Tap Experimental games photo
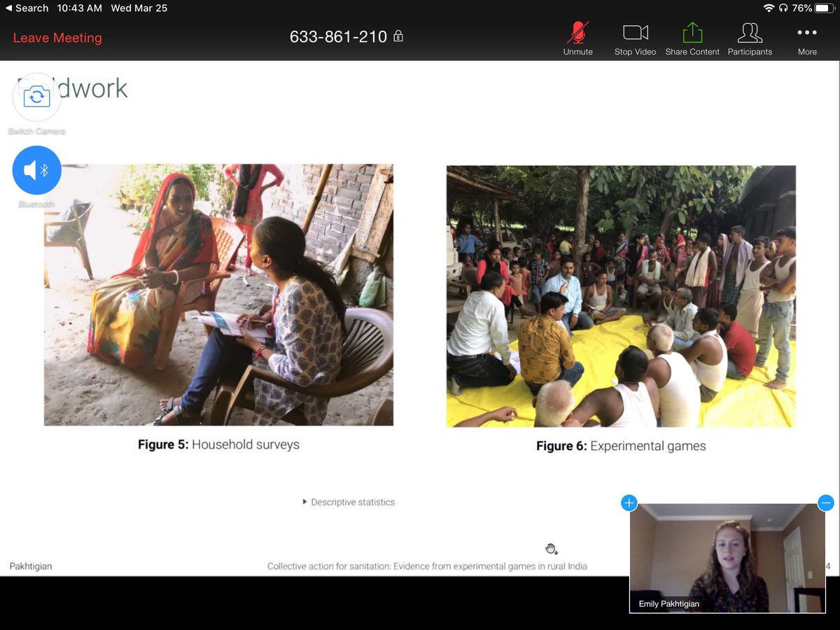The width and height of the screenshot is (840, 630). 621,296
